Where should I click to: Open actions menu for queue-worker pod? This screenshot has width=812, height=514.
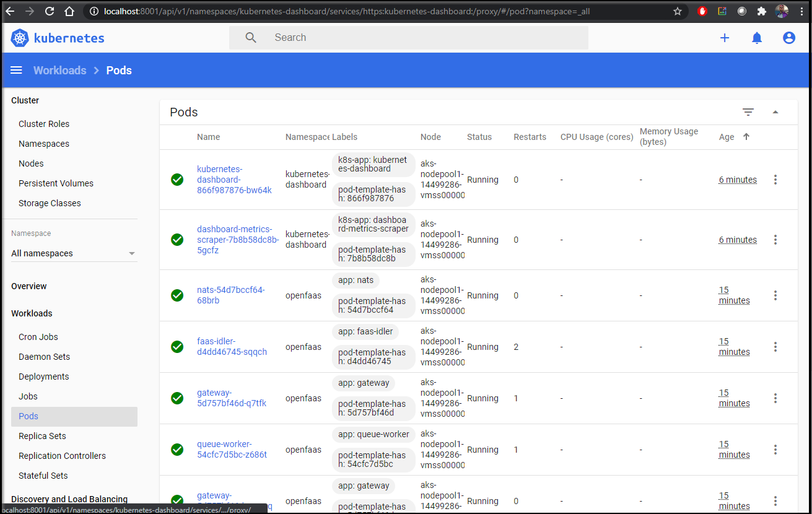point(775,450)
